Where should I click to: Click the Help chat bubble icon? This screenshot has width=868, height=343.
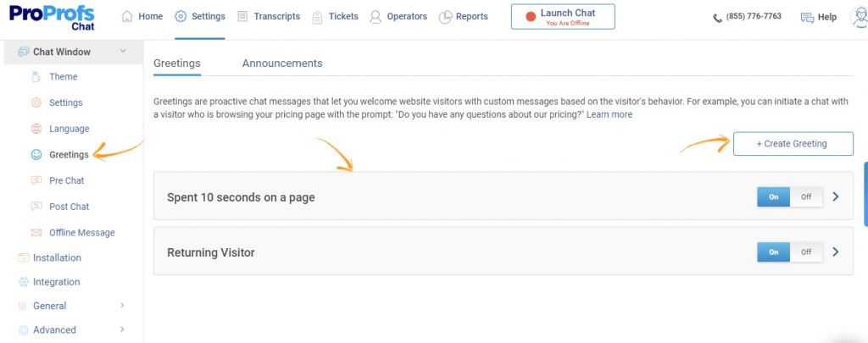click(808, 17)
